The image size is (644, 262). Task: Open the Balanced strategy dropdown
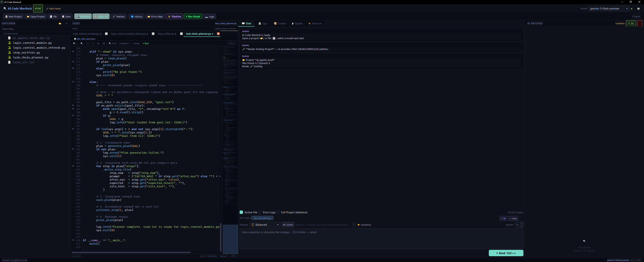pos(265,225)
